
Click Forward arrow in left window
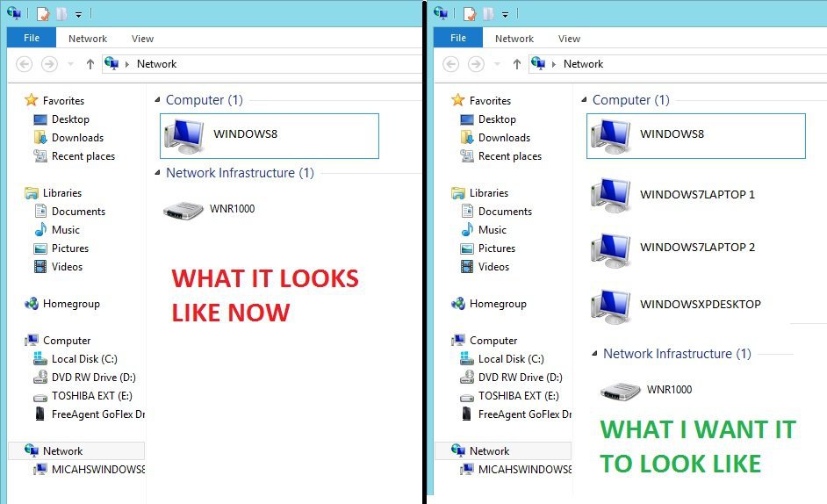pyautogui.click(x=49, y=64)
